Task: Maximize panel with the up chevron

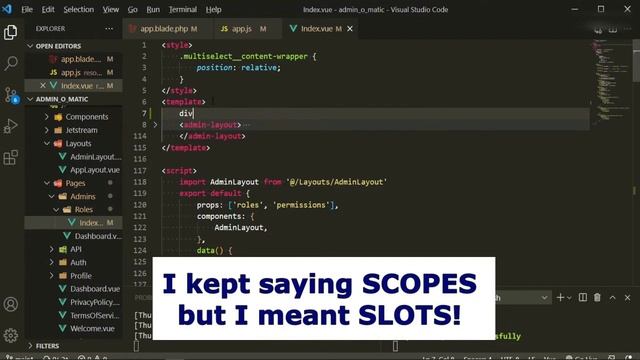Action: (x=612, y=298)
